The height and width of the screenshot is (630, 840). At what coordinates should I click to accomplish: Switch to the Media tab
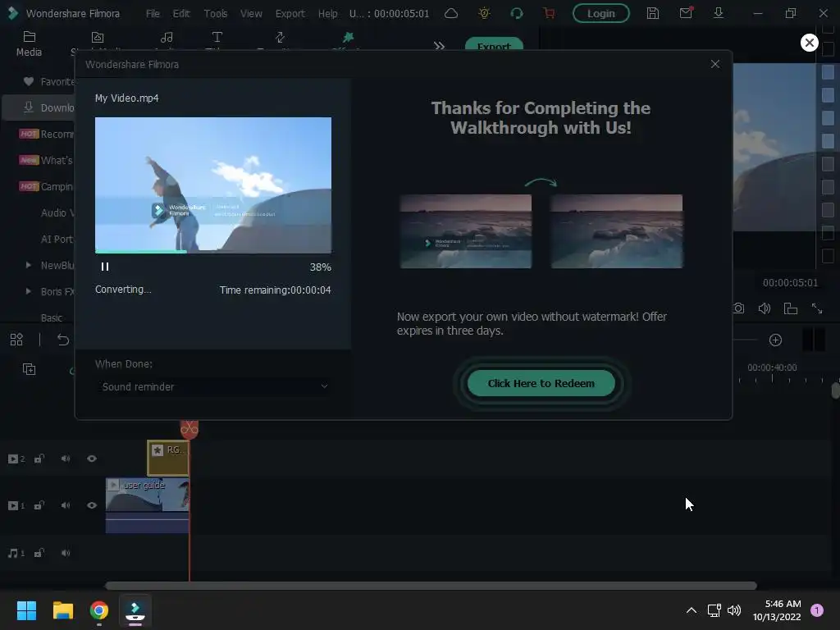29,44
